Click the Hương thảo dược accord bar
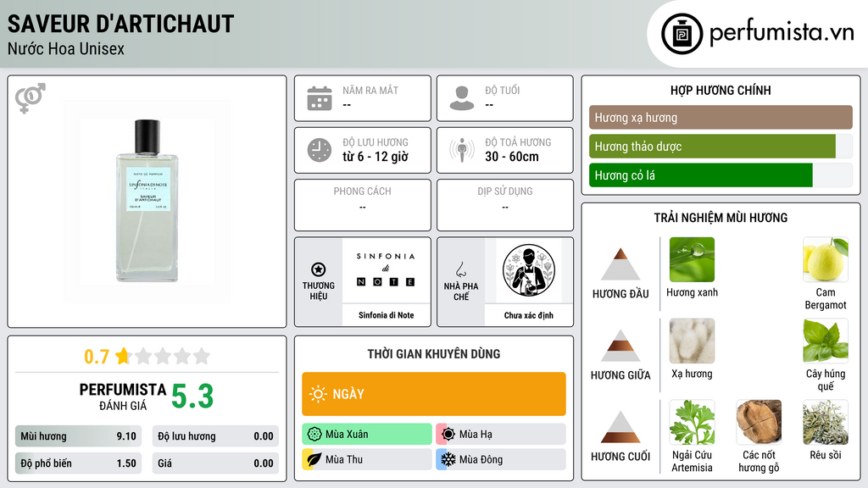The height and width of the screenshot is (488, 868). click(721, 146)
